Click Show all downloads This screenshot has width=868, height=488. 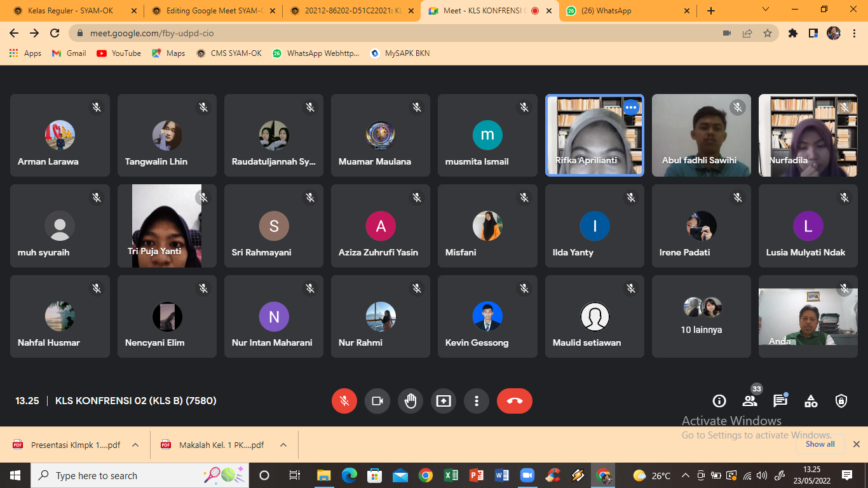tap(820, 444)
